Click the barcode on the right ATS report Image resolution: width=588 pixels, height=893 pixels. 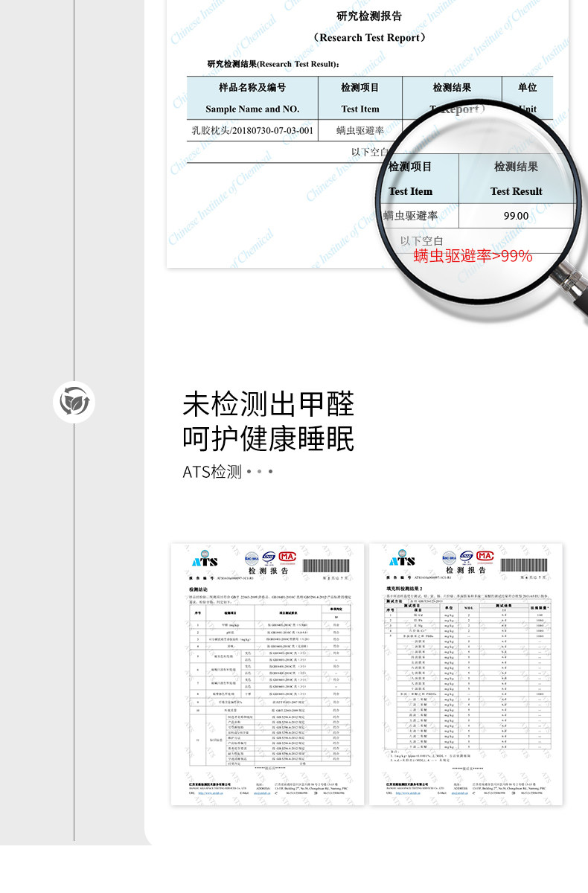coord(523,564)
